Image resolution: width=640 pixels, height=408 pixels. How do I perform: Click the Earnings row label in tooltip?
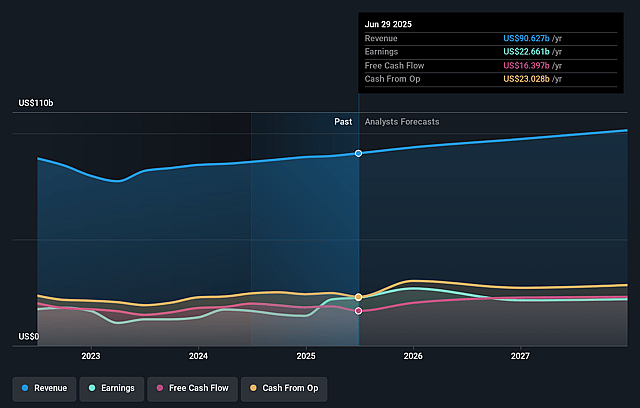381,52
